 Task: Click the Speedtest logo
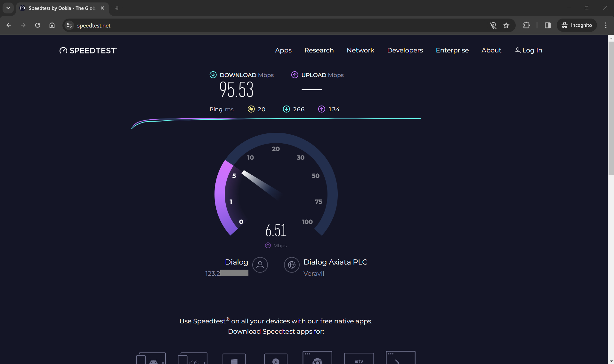(88, 51)
